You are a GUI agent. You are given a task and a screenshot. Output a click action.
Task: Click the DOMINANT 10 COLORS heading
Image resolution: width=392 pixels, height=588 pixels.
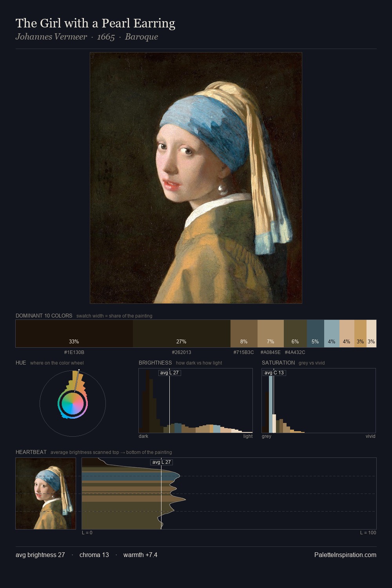coord(44,316)
